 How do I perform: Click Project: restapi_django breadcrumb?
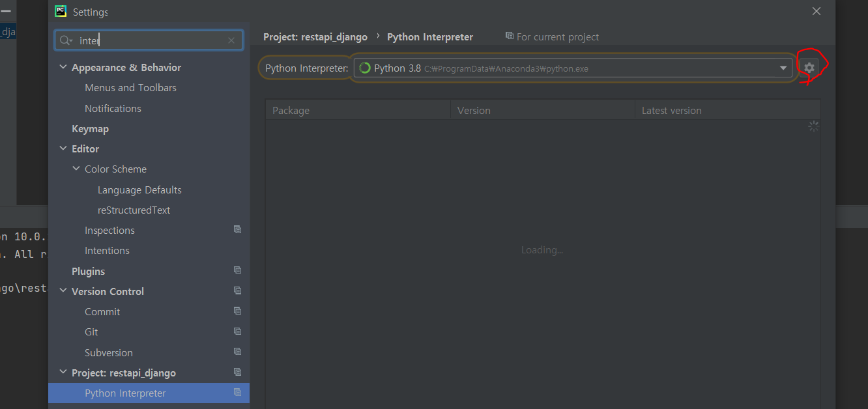(315, 37)
